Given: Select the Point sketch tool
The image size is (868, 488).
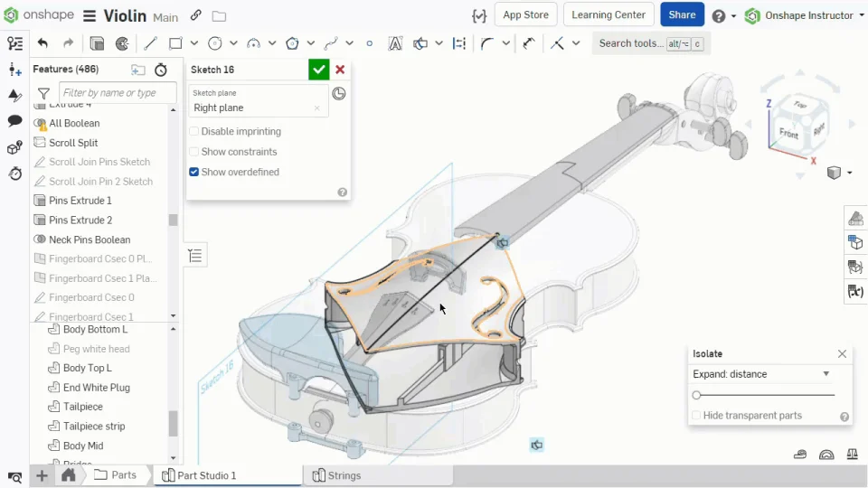Looking at the screenshot, I should [369, 43].
